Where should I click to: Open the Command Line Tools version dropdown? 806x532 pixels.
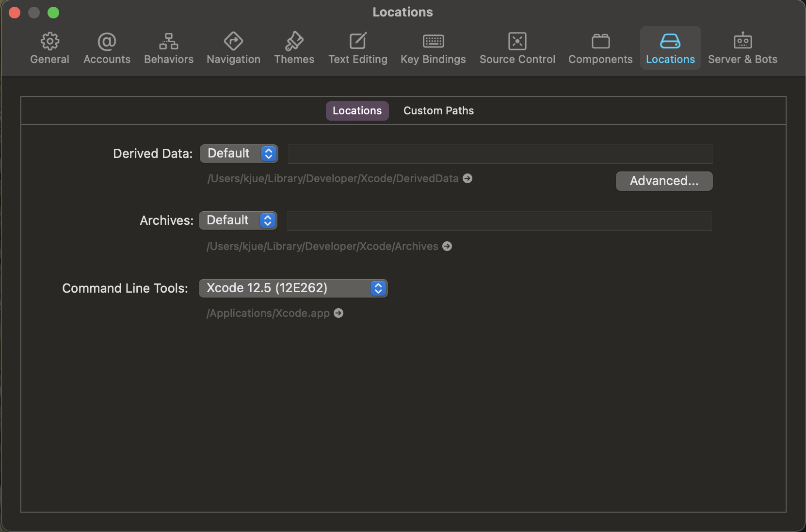click(x=292, y=288)
